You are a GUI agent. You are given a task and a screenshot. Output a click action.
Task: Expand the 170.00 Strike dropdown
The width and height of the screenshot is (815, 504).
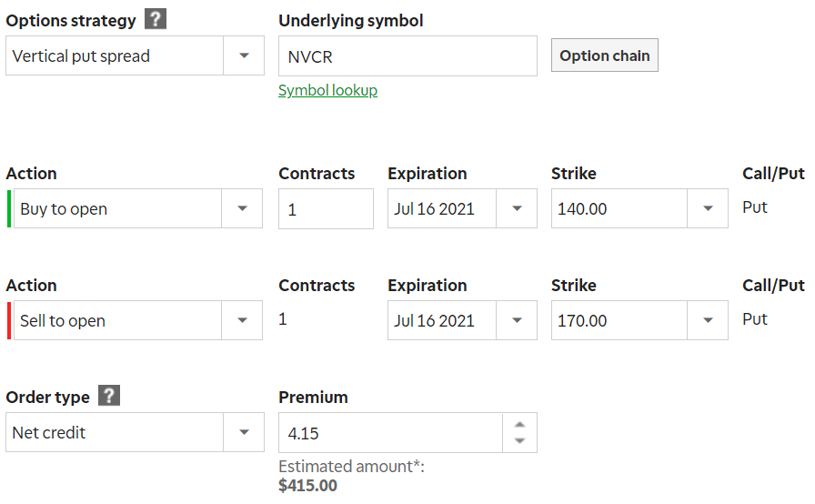[x=639, y=320]
